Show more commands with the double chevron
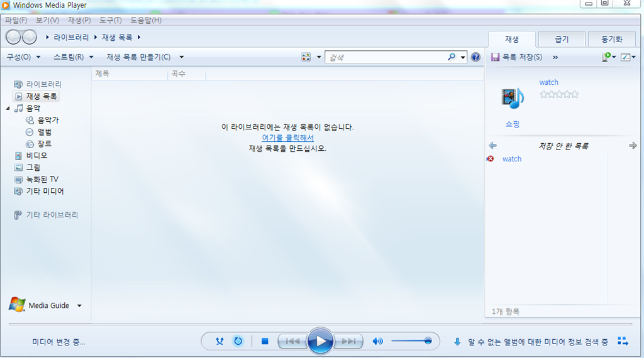 pyautogui.click(x=555, y=57)
